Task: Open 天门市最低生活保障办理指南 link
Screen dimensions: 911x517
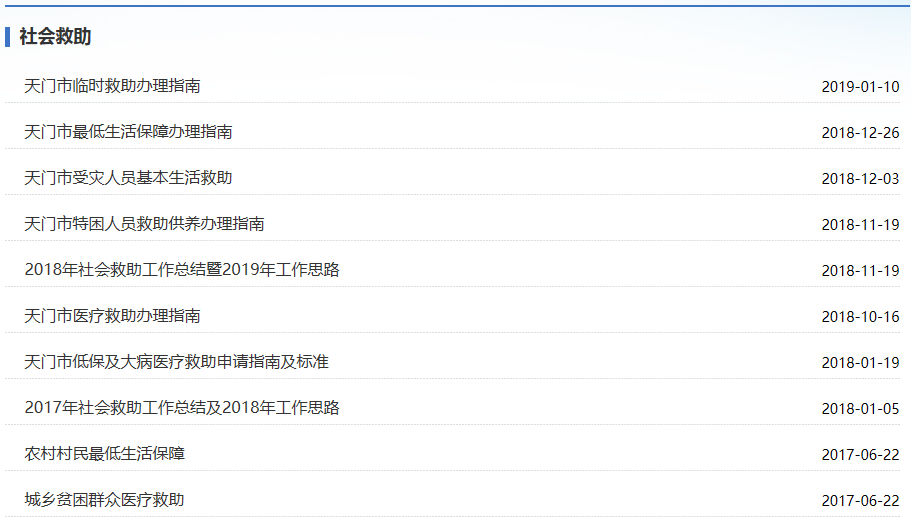Action: click(128, 132)
